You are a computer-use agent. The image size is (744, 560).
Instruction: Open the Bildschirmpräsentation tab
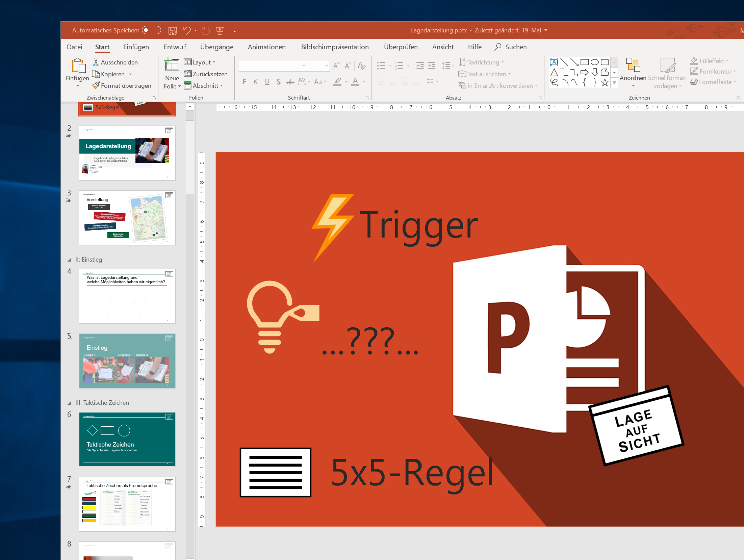click(x=335, y=47)
